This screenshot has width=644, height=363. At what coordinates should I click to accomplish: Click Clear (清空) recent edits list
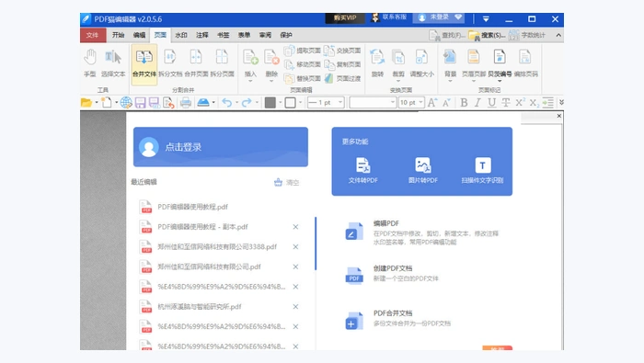(287, 183)
